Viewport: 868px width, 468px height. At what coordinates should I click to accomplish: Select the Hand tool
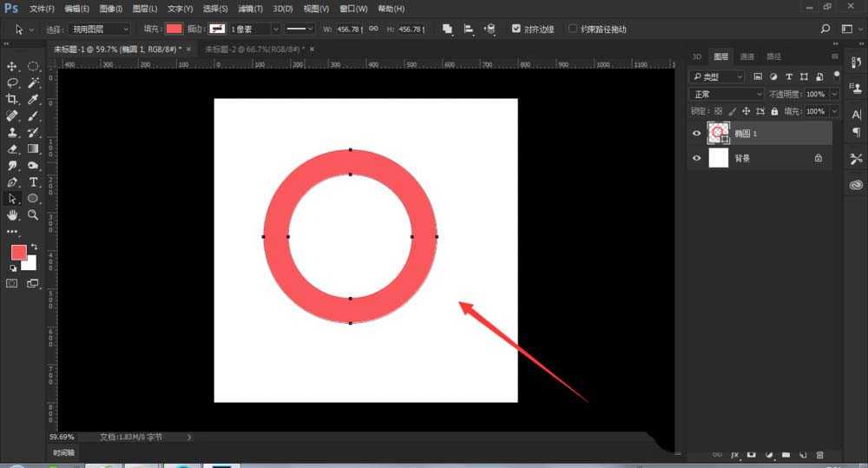coord(12,214)
